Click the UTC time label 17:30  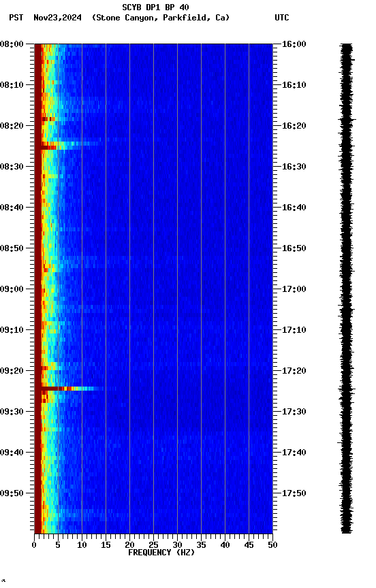point(294,412)
